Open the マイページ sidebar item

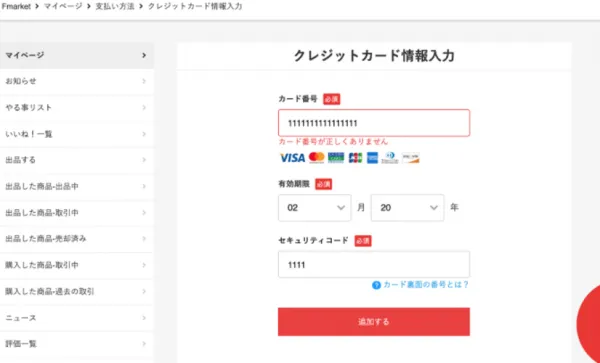[x=77, y=55]
